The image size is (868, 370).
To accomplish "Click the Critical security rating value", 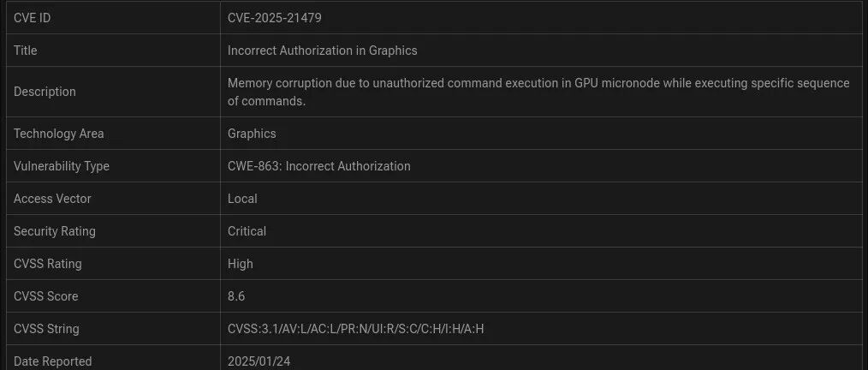I will click(247, 231).
